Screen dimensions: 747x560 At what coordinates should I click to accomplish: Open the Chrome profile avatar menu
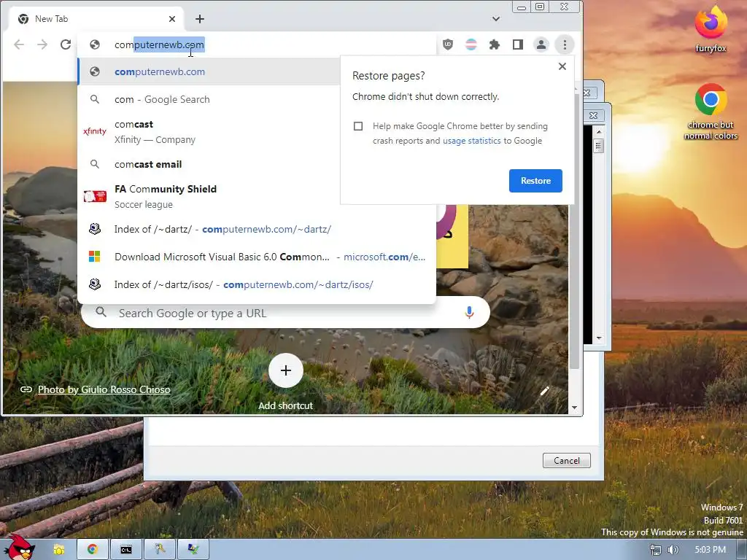tap(541, 44)
